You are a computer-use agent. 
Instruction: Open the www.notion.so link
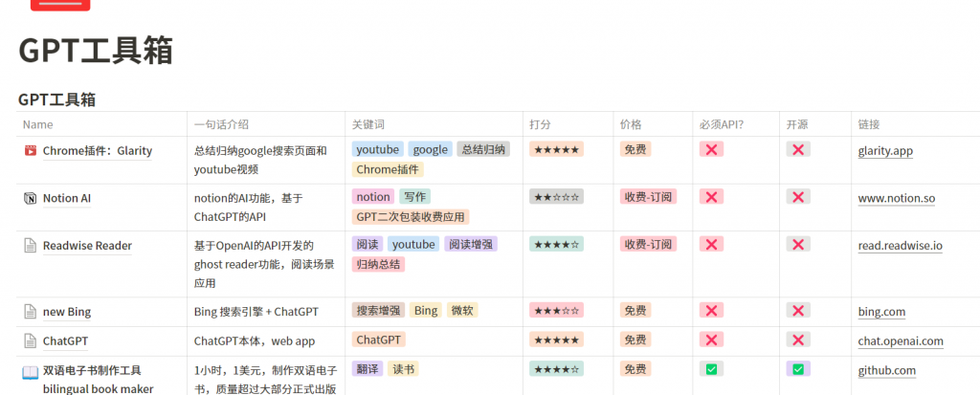[x=896, y=199]
